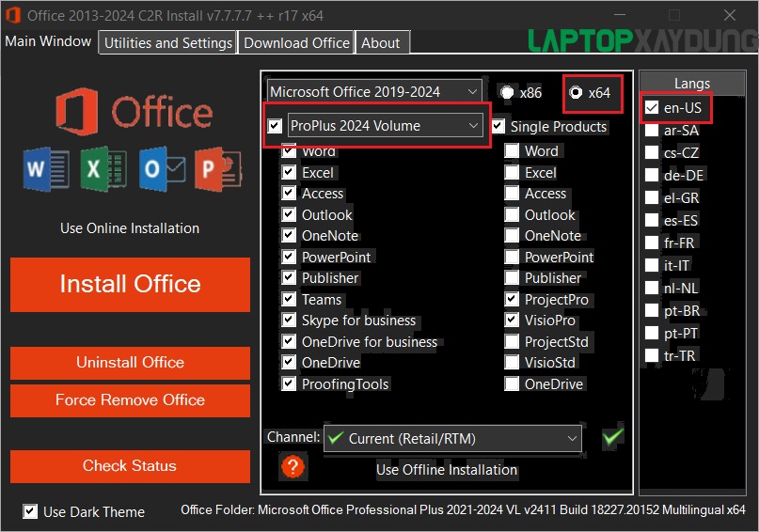Click the Office logo in the title bar
This screenshot has height=532, width=759.
click(x=13, y=15)
